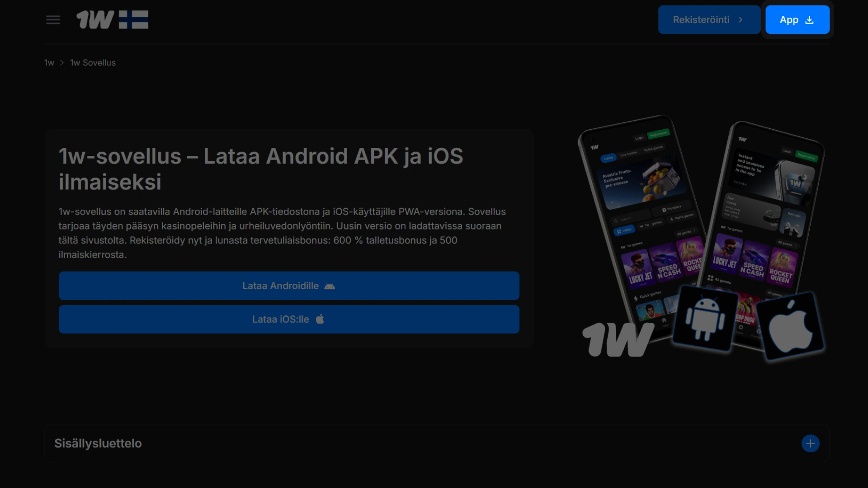Click the download arrow icon in App button
868x488 pixels.
810,20
